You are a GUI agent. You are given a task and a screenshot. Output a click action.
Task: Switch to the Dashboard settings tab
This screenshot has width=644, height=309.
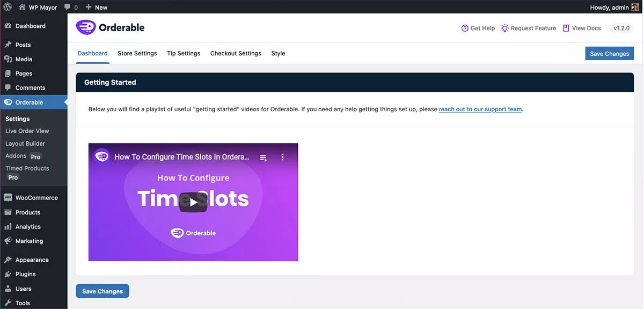coord(92,53)
